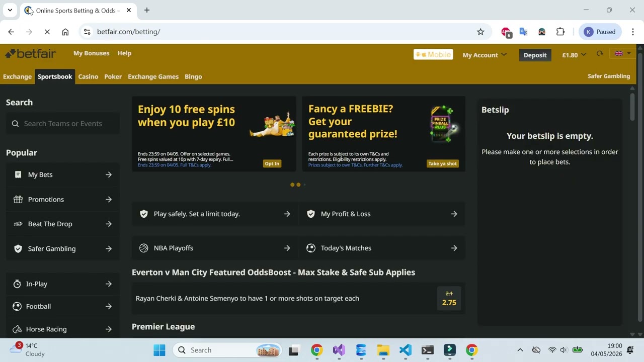
Task: Click the balance refresh icon
Action: [x=600, y=54]
